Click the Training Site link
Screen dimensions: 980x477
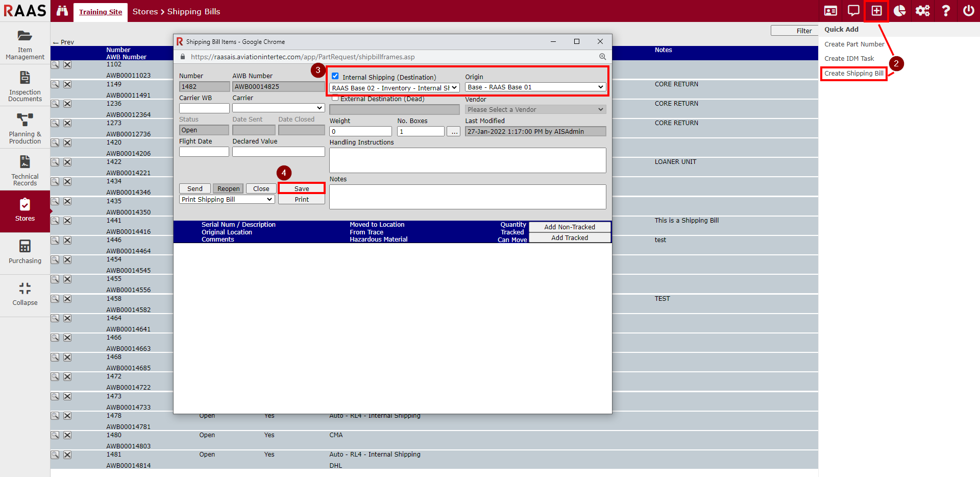(101, 12)
